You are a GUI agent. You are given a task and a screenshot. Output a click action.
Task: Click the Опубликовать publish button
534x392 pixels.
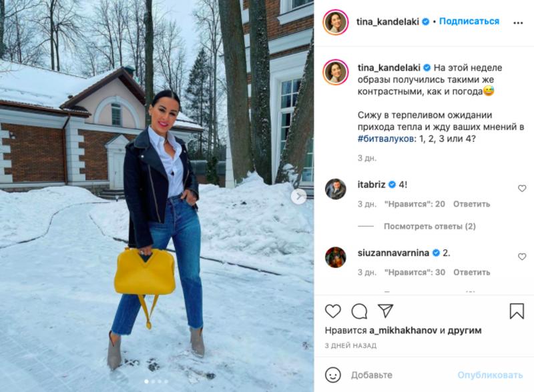(x=490, y=375)
